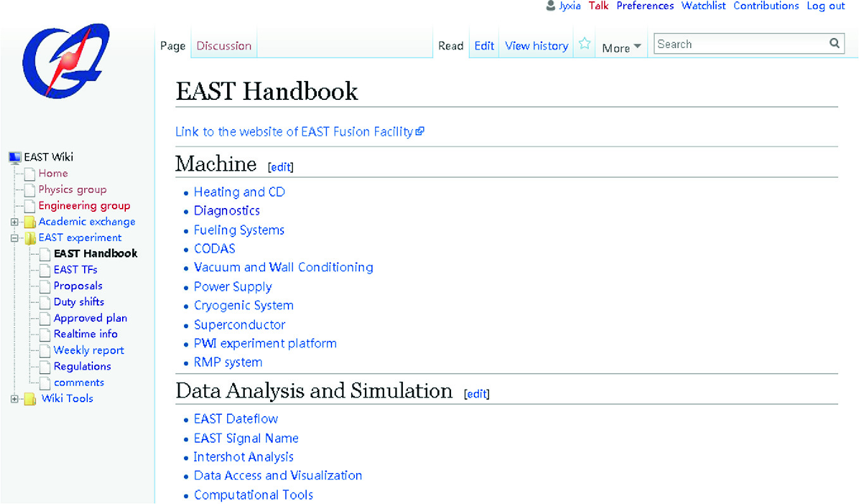Open the CODAS link

coord(214,249)
